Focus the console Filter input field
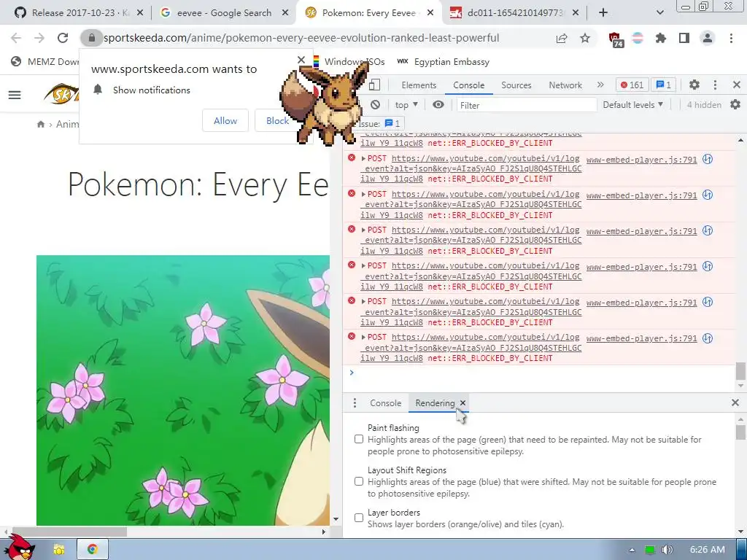The height and width of the screenshot is (560, 747). (x=527, y=105)
